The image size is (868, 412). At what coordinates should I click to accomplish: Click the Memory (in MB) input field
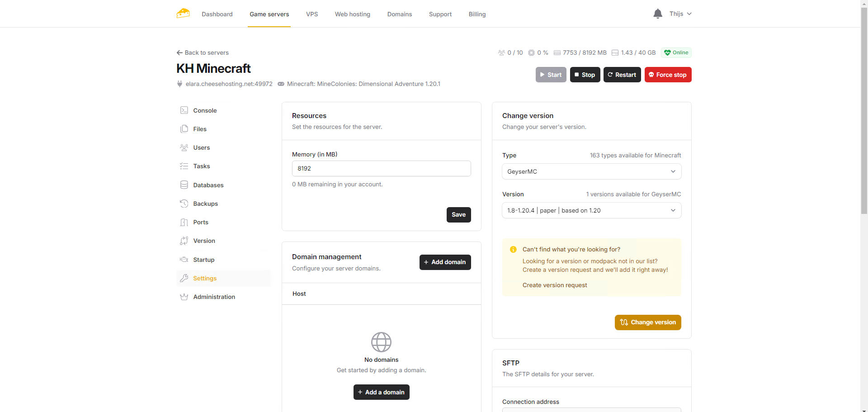(x=381, y=168)
